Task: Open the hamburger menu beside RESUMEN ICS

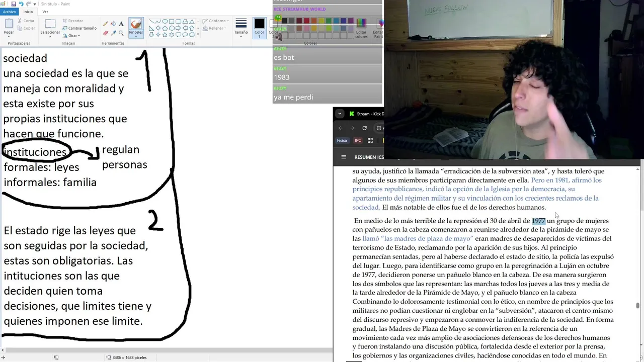Action: point(344,157)
